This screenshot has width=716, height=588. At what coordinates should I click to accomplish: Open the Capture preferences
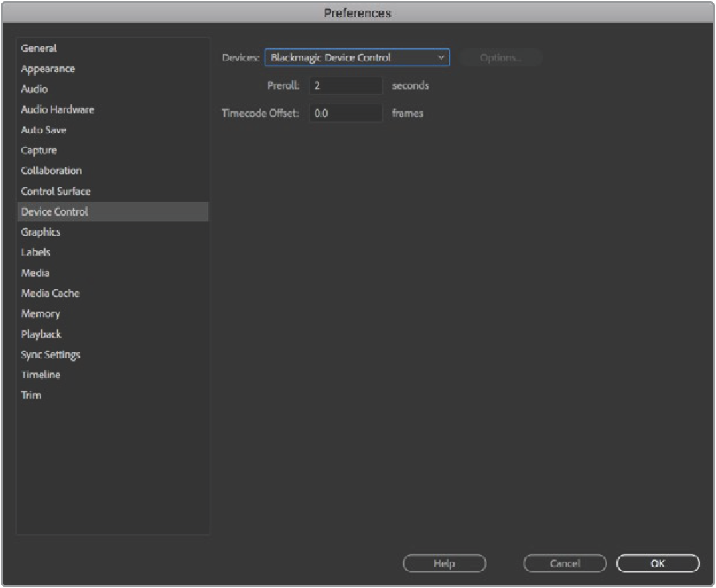coord(39,151)
